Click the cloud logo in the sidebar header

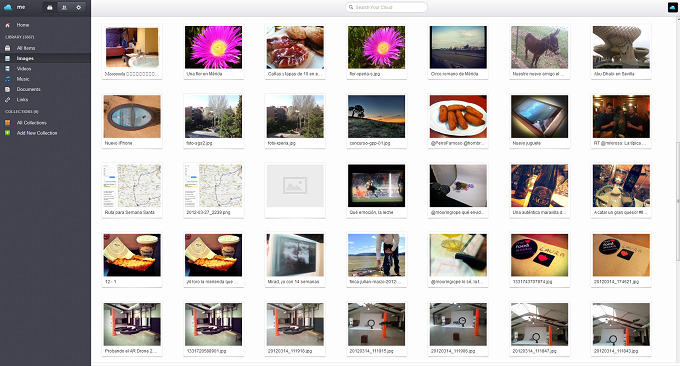pos(8,7)
